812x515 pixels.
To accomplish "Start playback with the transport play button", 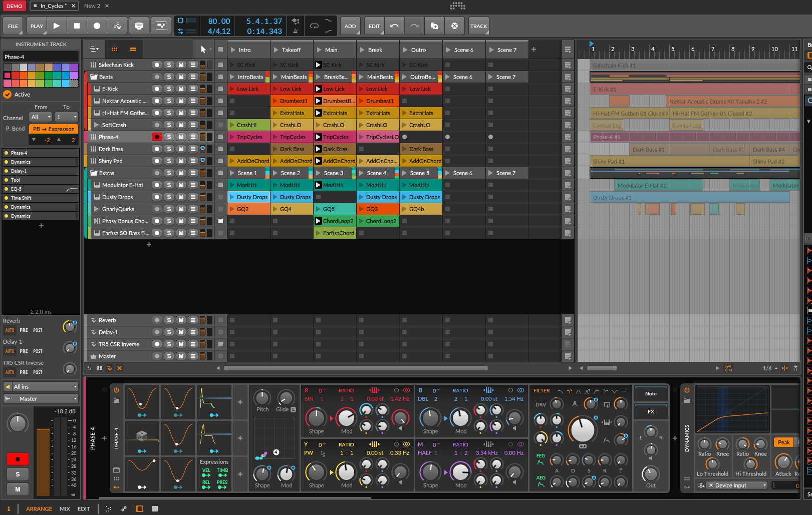I will (x=57, y=26).
